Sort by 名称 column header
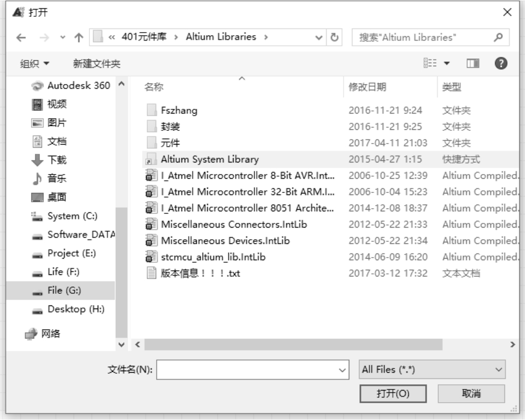525x420 pixels. [x=154, y=87]
